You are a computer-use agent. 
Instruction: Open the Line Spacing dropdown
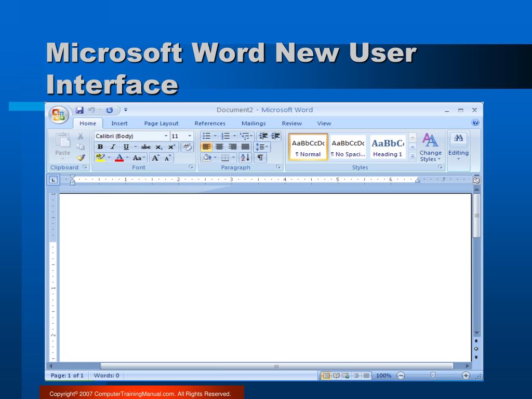(262, 147)
